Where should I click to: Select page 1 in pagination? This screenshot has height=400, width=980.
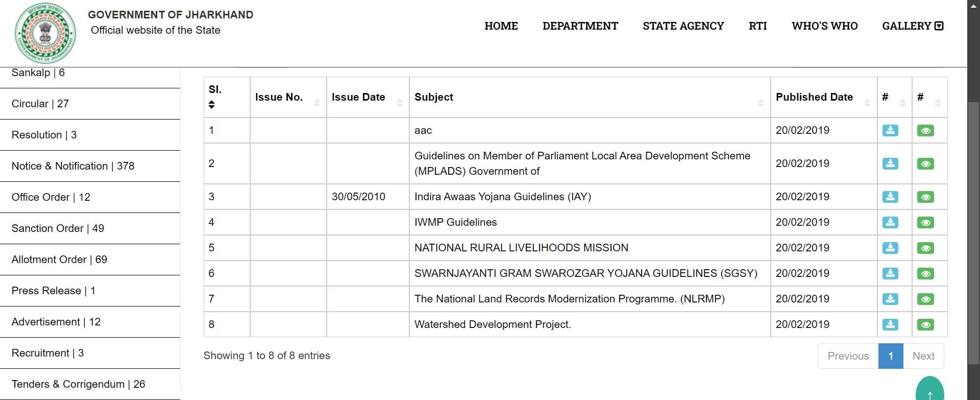890,356
